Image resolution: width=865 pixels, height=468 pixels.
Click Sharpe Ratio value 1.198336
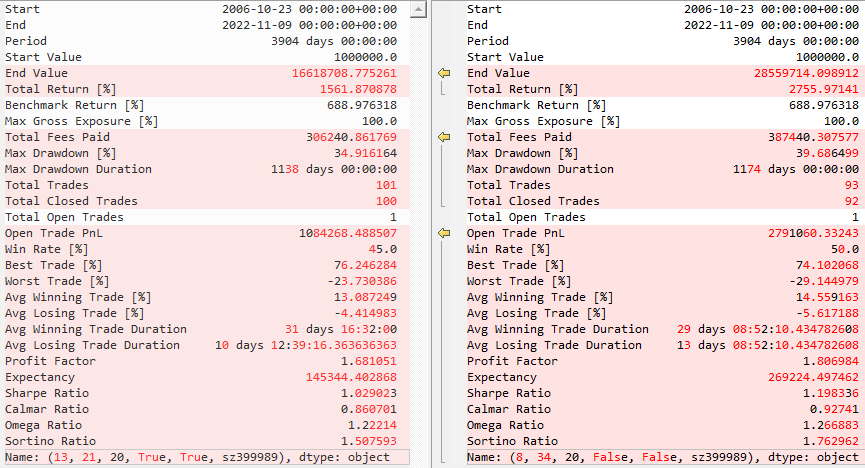click(x=831, y=393)
